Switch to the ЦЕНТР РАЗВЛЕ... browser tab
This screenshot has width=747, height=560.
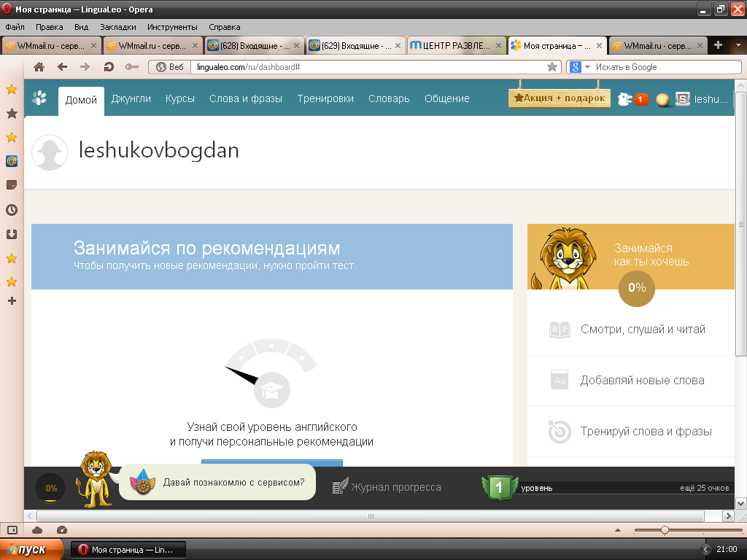[457, 46]
